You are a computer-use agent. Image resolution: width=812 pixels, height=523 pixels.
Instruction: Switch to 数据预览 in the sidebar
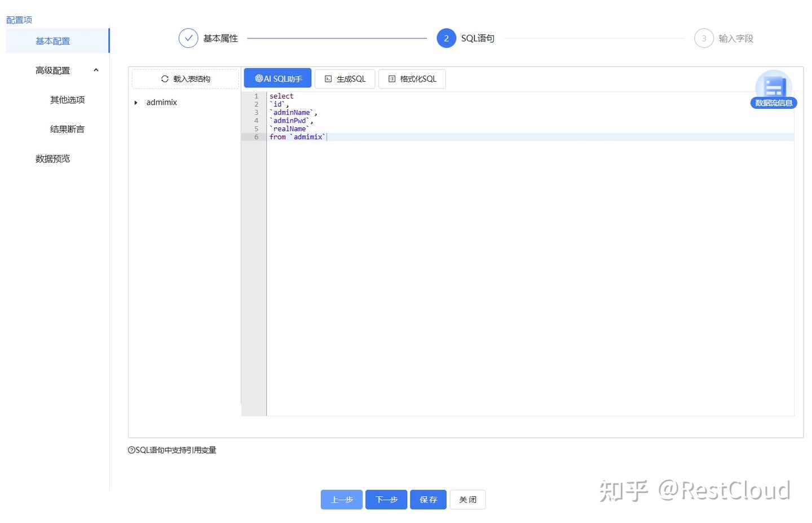point(52,158)
